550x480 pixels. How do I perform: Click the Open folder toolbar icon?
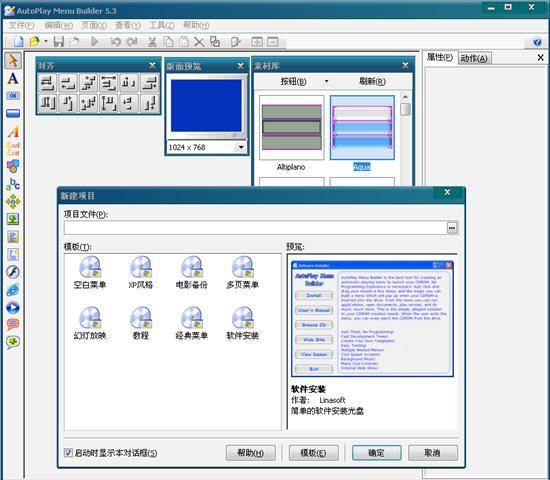coord(34,42)
